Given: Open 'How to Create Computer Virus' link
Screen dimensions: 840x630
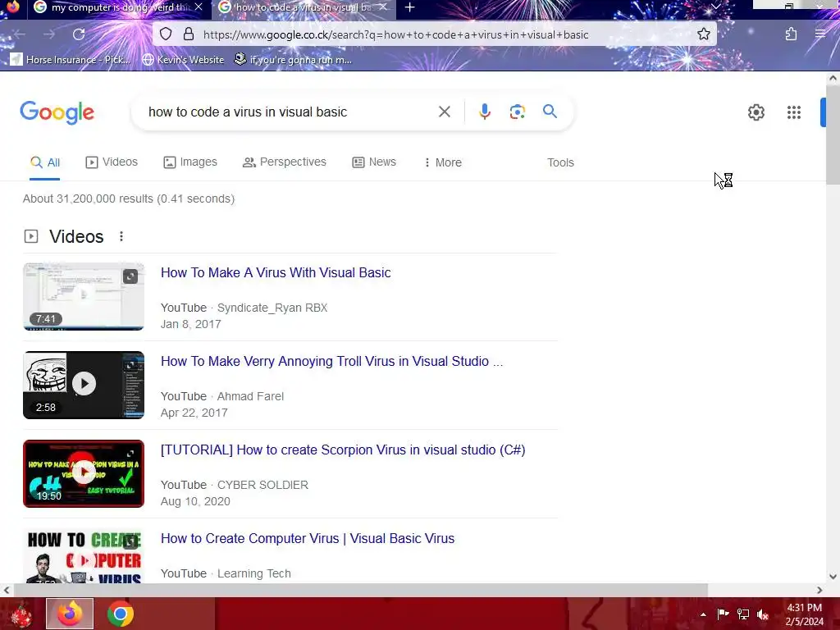Looking at the screenshot, I should 308,538.
